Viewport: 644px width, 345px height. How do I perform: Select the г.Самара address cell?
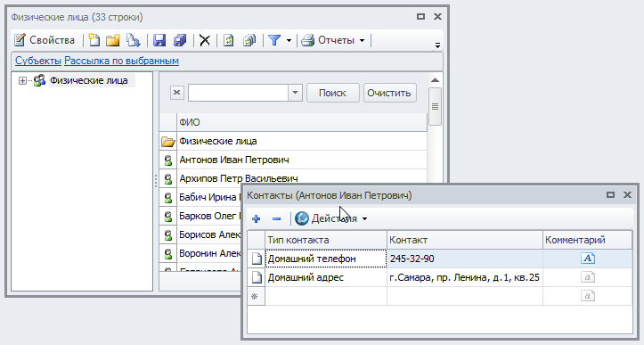coord(465,277)
